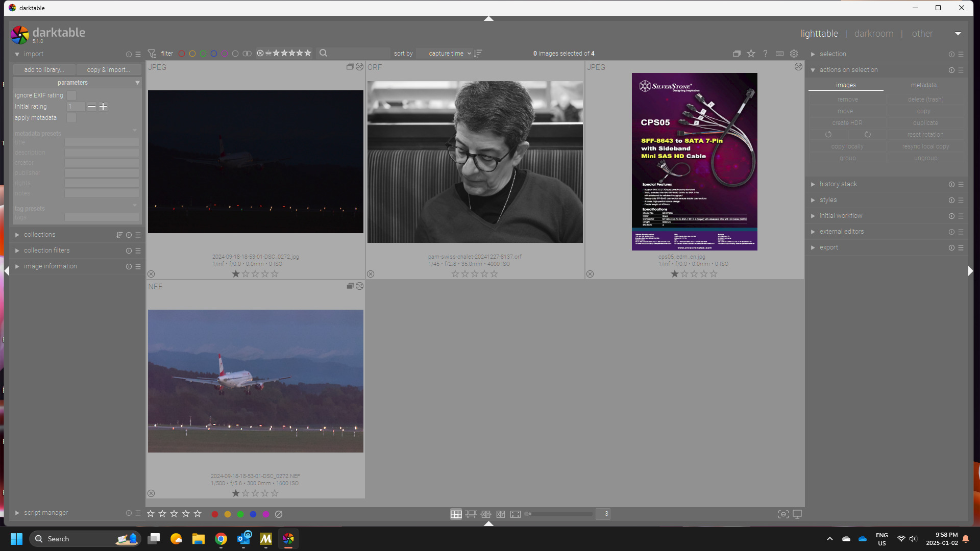Toggle red color label filter circle
Screen dimensions: 980x551
click(182, 54)
